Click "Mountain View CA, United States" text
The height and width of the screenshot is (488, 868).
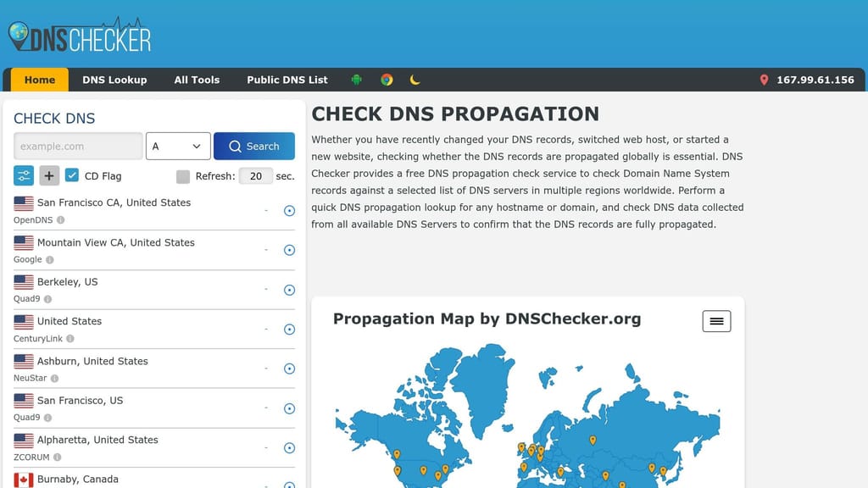pos(115,242)
